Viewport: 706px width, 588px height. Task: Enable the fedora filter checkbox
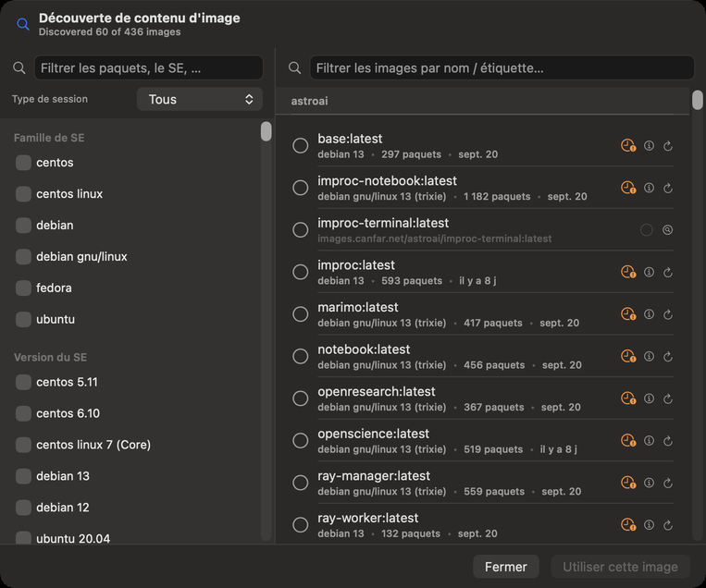23,288
